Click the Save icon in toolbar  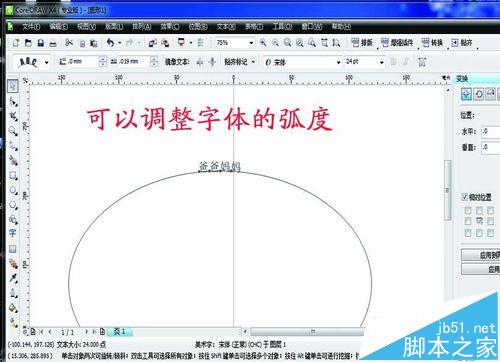(41, 43)
